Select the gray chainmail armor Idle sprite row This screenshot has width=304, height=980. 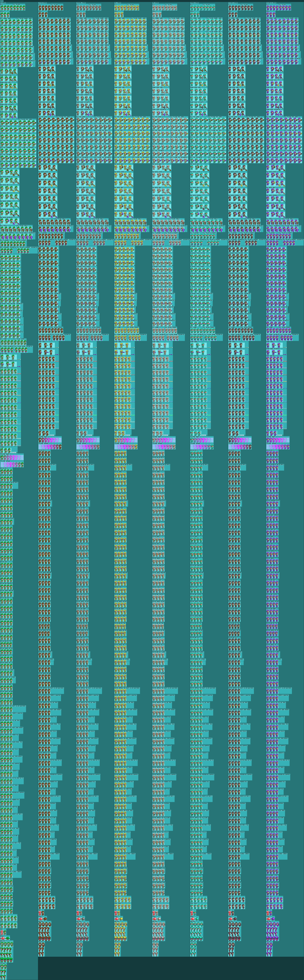pyautogui.click(x=82, y=8)
